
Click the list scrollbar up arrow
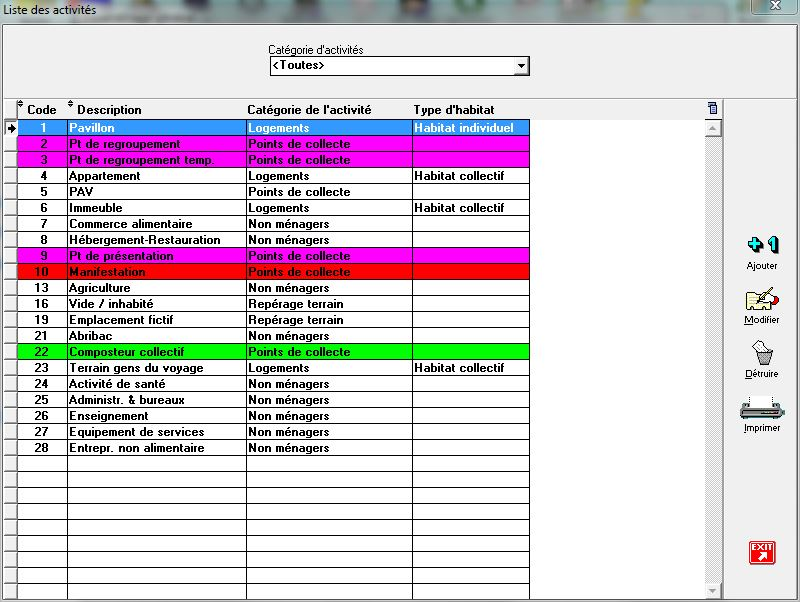[x=712, y=128]
